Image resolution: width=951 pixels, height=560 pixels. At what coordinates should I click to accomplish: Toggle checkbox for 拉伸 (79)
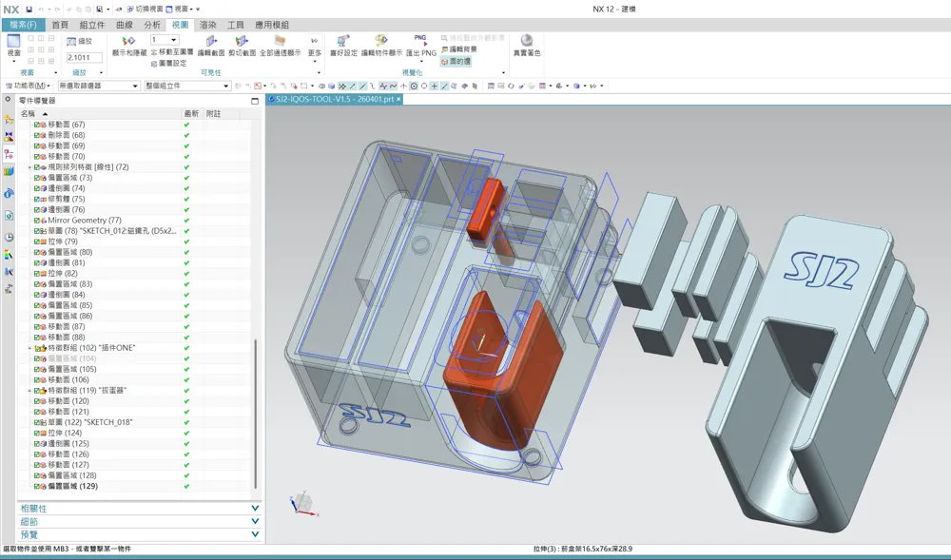click(37, 241)
